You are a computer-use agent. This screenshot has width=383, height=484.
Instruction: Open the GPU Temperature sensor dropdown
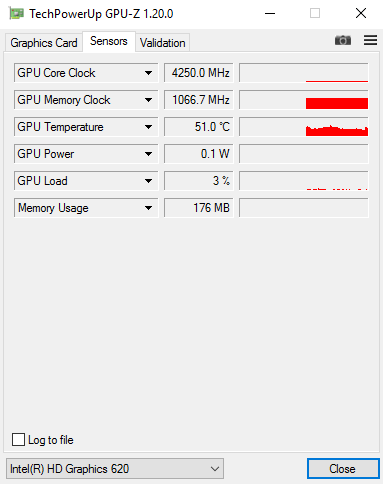click(86, 127)
